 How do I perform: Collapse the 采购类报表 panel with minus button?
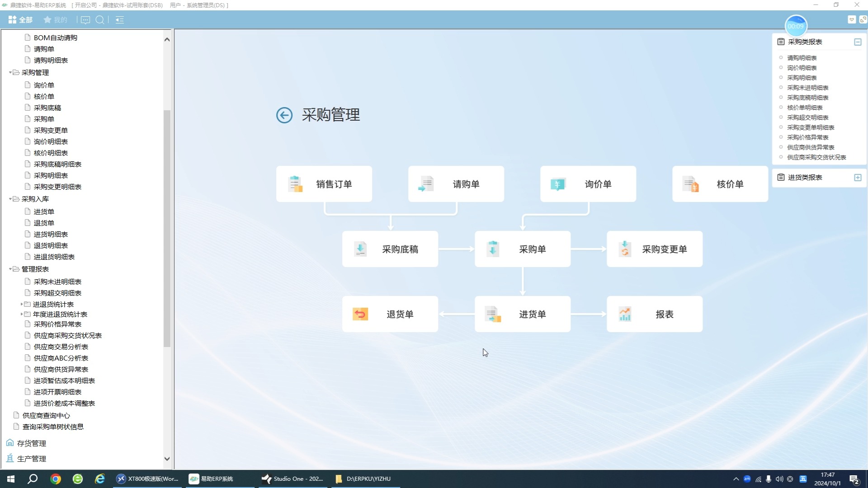858,42
